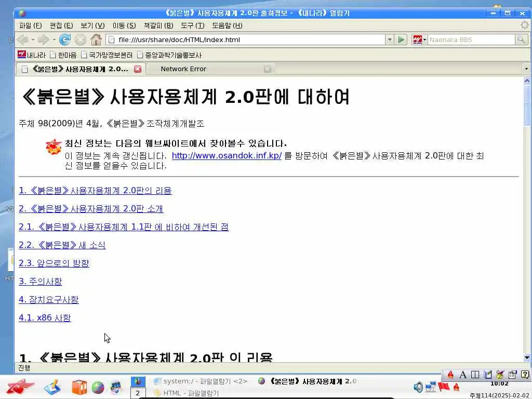532x399 pixels.
Task: Click the letter A input method icon
Action: coord(463,375)
